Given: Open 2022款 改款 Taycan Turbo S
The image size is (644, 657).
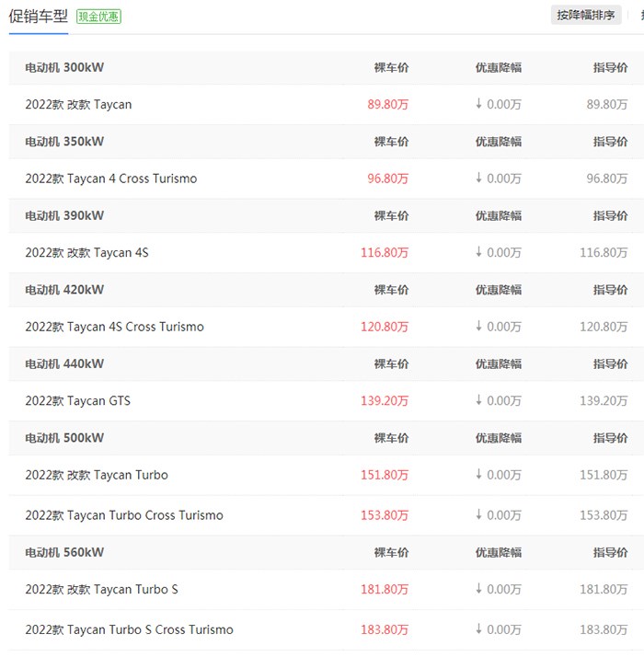Looking at the screenshot, I should pyautogui.click(x=101, y=590).
